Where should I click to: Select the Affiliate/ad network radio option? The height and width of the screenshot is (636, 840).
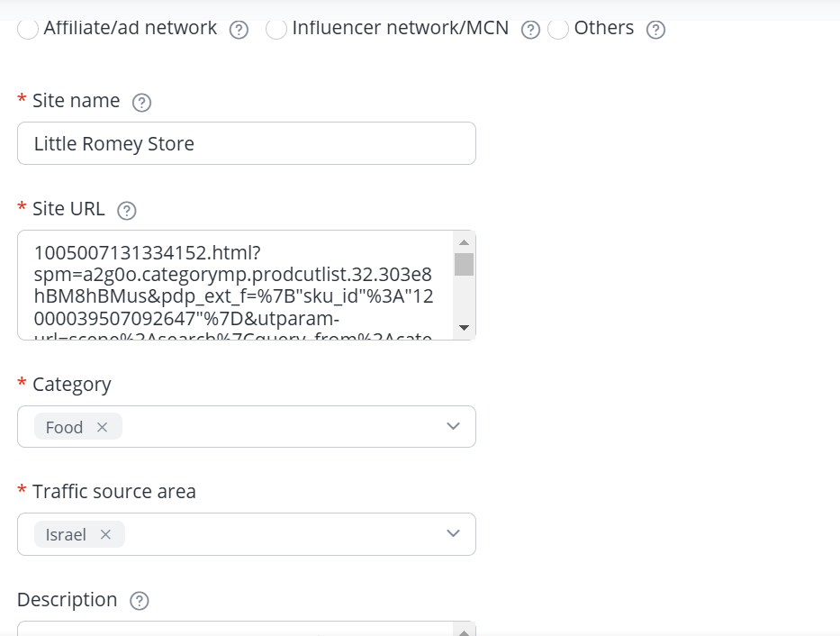[29, 29]
